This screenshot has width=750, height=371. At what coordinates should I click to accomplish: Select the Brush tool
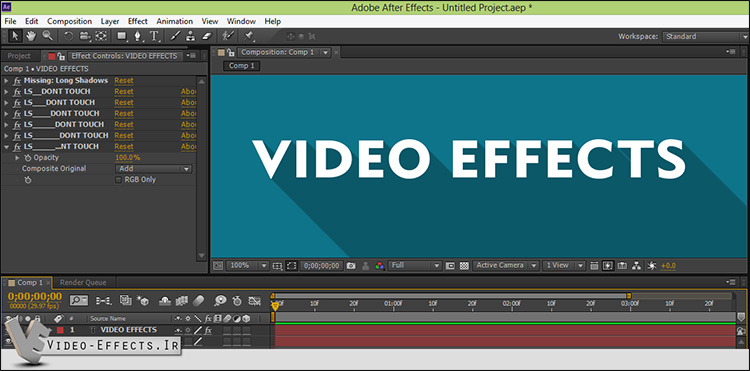point(175,36)
